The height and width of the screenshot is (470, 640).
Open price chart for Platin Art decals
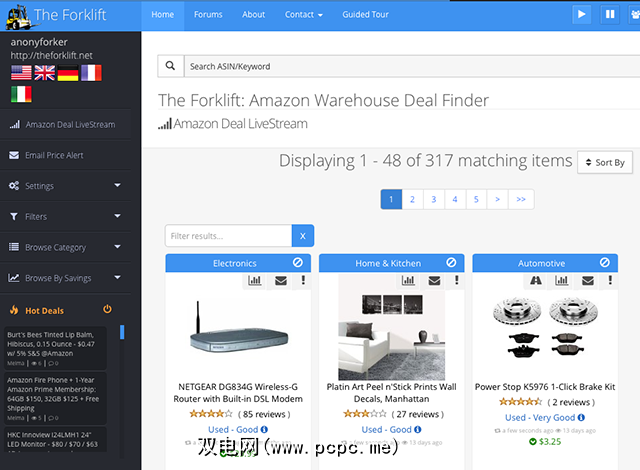tap(408, 281)
